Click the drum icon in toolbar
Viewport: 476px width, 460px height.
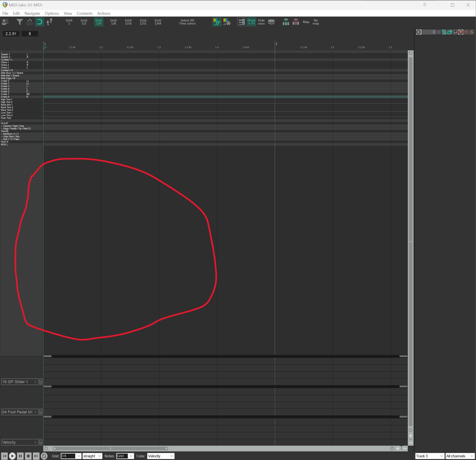click(271, 22)
